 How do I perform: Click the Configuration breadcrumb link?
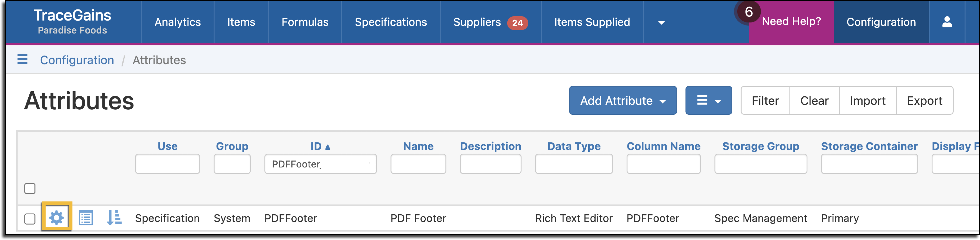(77, 60)
